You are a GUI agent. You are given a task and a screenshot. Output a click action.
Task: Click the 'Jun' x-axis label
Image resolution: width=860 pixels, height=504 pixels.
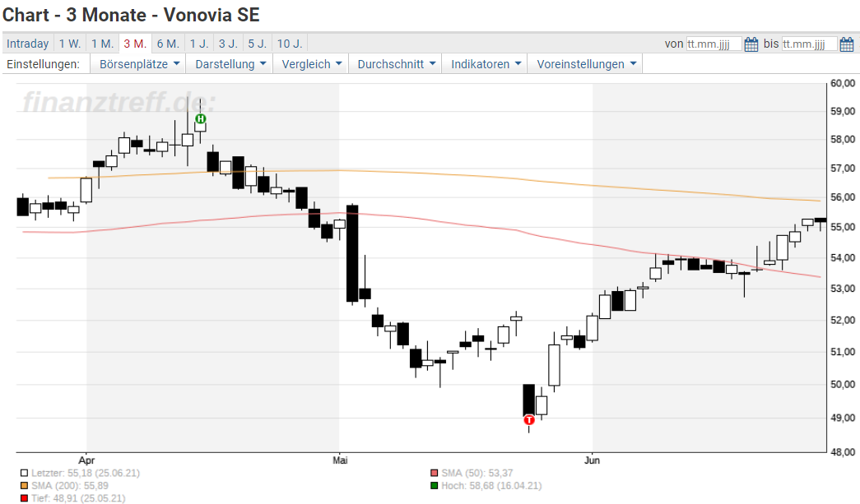pyautogui.click(x=592, y=460)
